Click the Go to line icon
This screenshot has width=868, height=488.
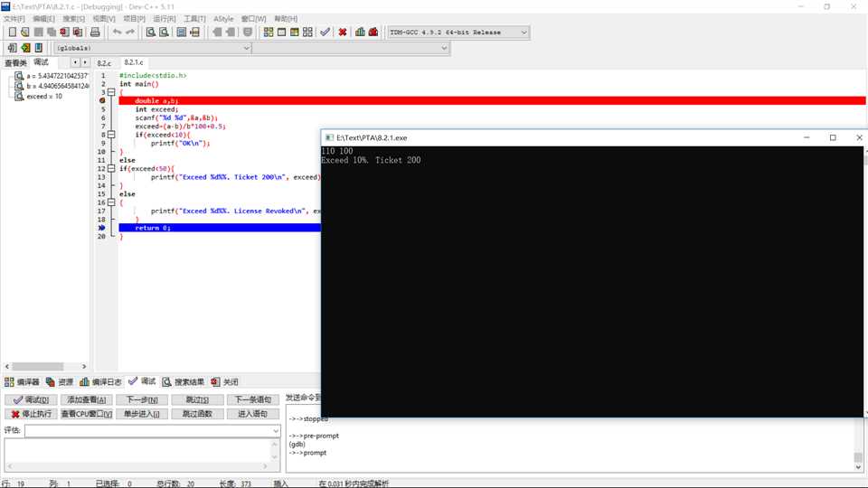[195, 33]
